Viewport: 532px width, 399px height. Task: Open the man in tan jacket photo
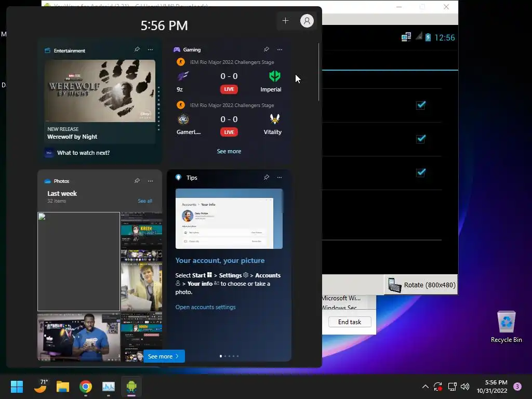(141, 287)
